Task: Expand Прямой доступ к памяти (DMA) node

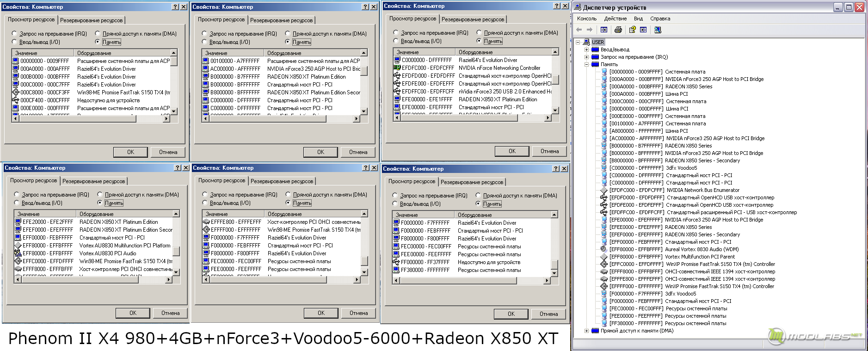Action: 586,331
